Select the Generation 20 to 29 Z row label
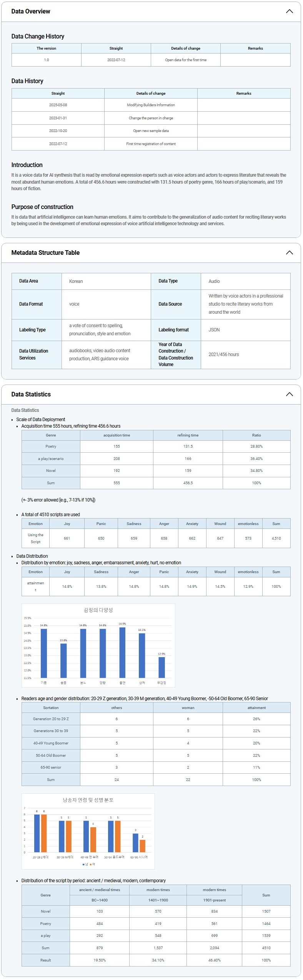This screenshot has width=303, height=980. [x=51, y=719]
